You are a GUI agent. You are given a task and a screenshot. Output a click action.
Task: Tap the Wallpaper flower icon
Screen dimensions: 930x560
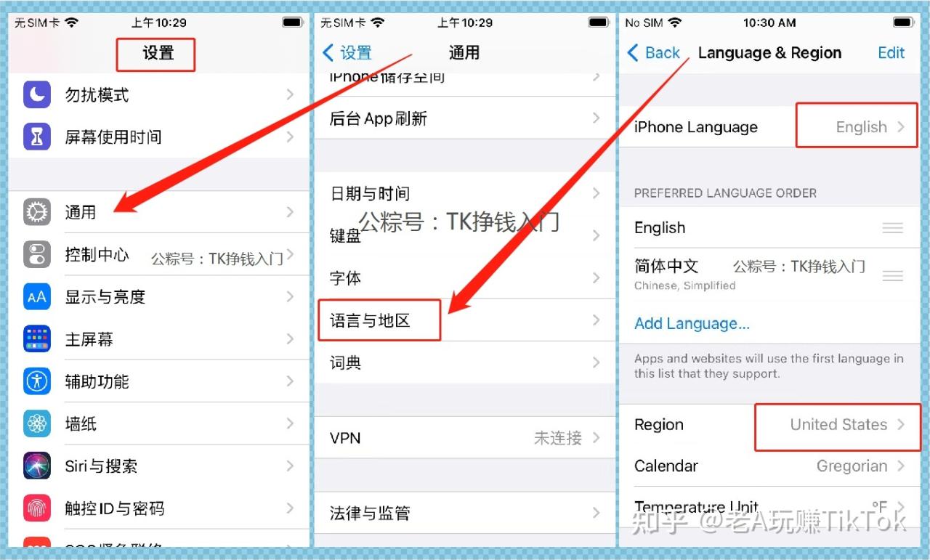[x=37, y=423]
